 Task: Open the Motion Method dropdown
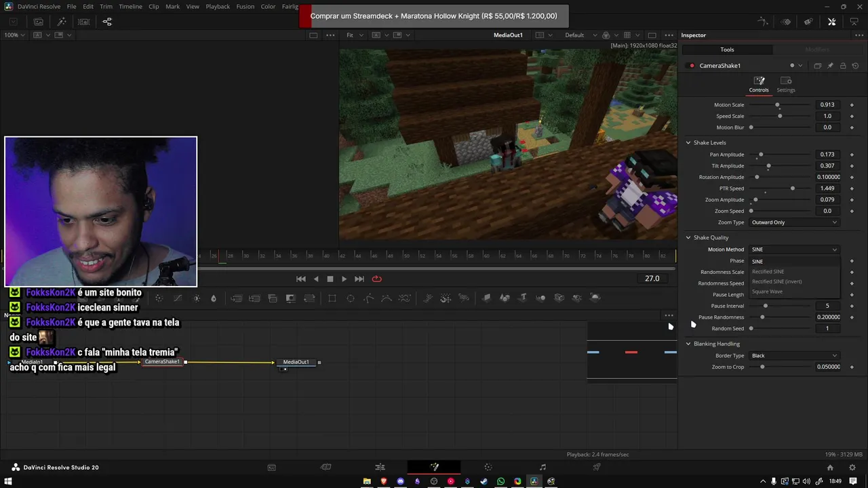pyautogui.click(x=794, y=249)
